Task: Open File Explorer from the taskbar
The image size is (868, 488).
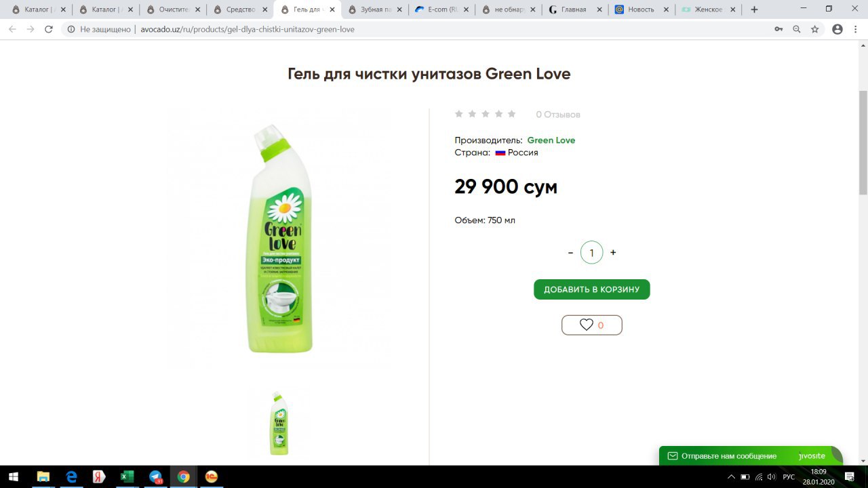Action: pos(43,476)
